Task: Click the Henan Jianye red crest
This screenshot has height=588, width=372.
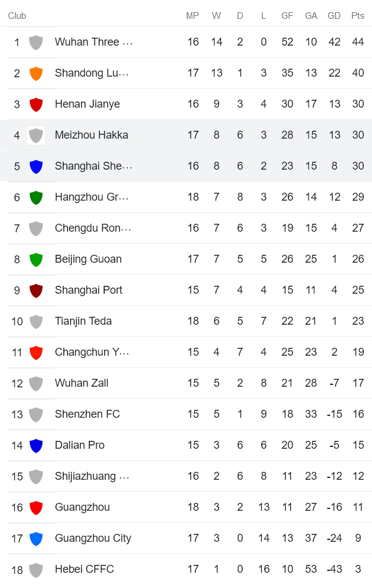Action: [37, 103]
